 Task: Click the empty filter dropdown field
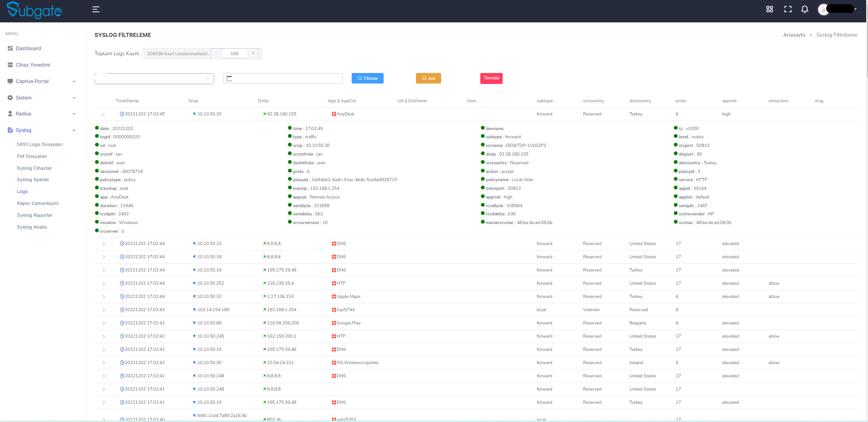click(x=154, y=78)
